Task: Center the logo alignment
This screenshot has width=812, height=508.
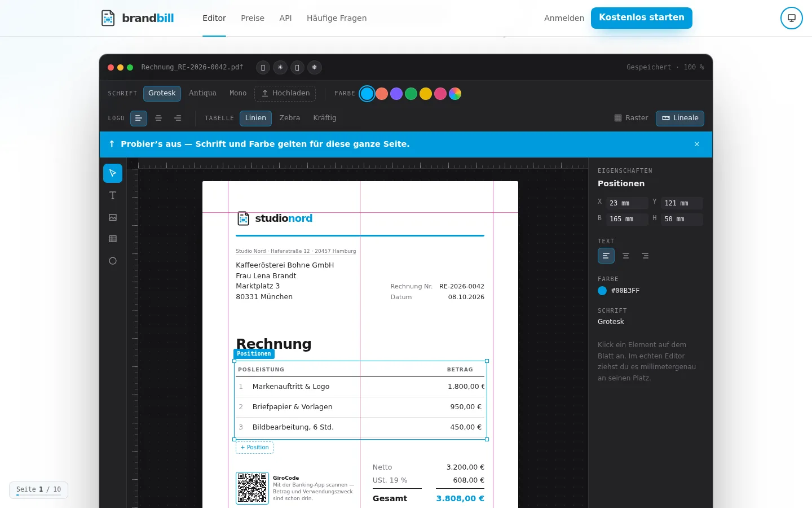Action: click(x=158, y=118)
